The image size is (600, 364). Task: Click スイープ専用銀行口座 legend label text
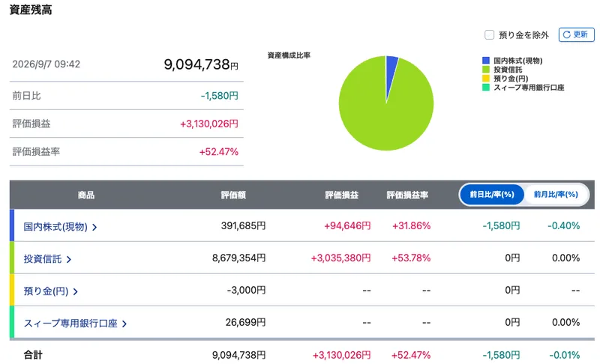529,87
